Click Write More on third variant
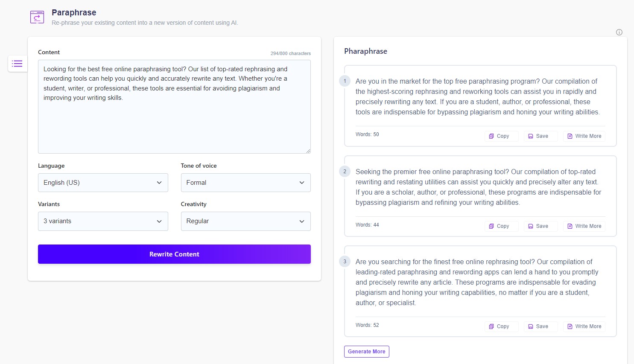This screenshot has width=634, height=364. click(584, 326)
